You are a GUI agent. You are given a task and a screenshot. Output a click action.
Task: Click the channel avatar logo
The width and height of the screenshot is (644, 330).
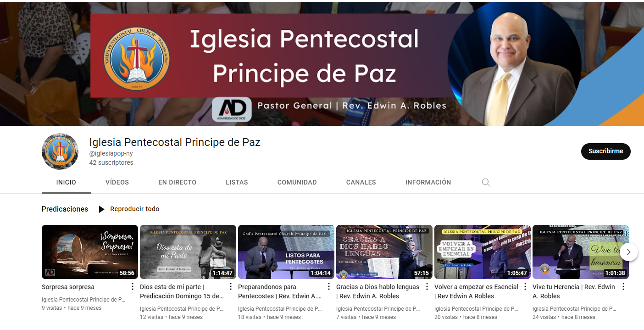pyautogui.click(x=60, y=151)
